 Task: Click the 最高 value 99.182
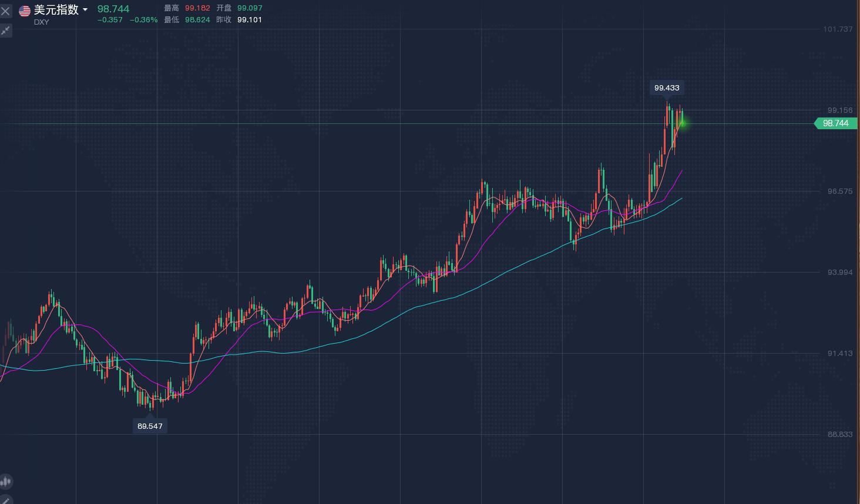point(197,8)
